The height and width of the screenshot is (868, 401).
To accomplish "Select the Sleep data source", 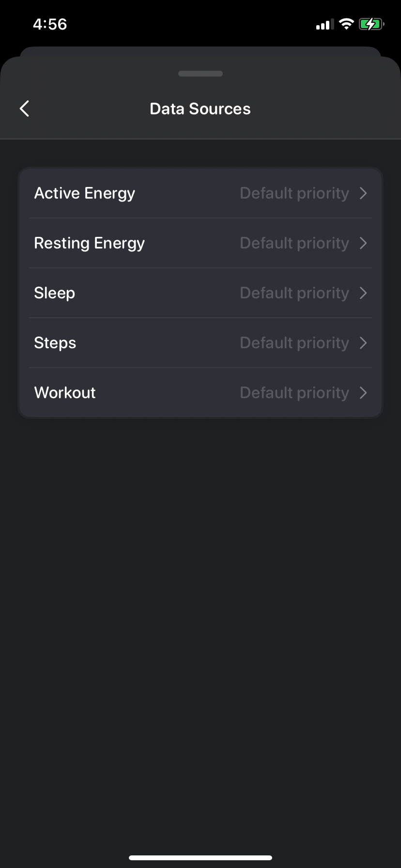I will pyautogui.click(x=200, y=293).
